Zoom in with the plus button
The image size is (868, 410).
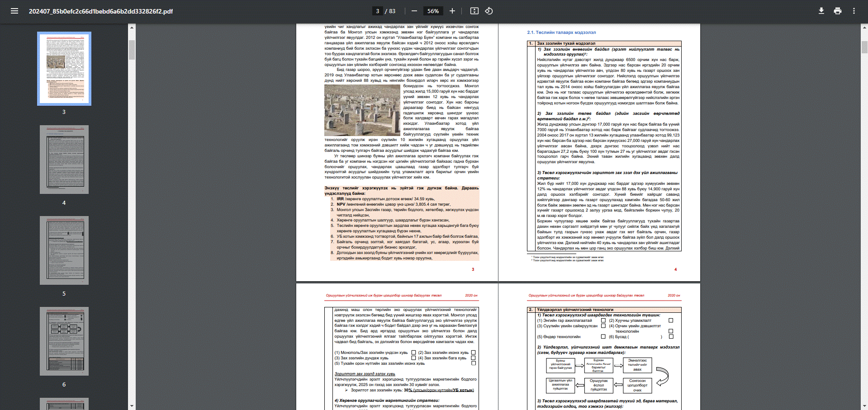[452, 11]
